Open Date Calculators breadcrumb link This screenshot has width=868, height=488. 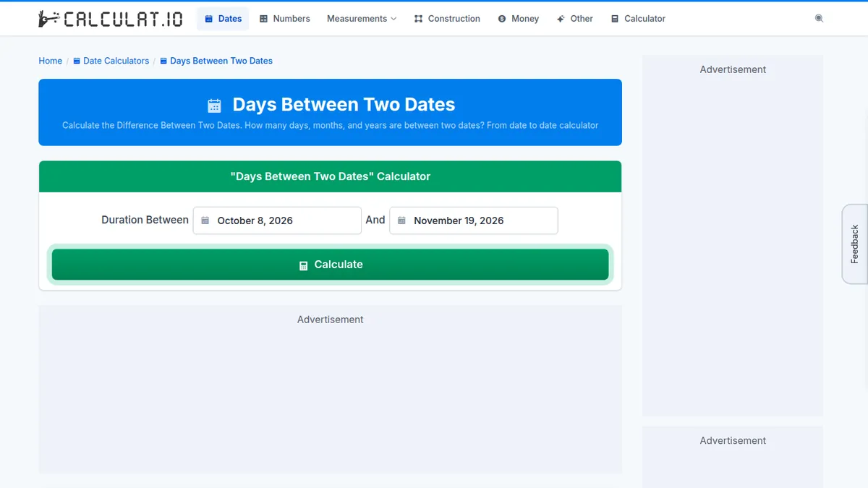pos(111,61)
